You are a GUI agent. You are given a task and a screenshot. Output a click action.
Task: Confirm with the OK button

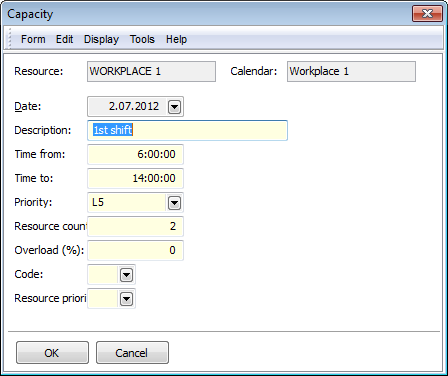[52, 353]
